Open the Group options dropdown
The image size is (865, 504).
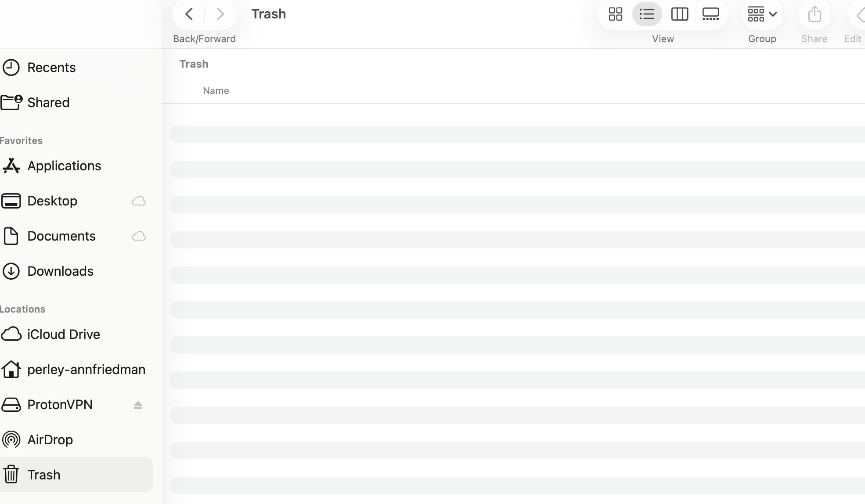coord(762,14)
